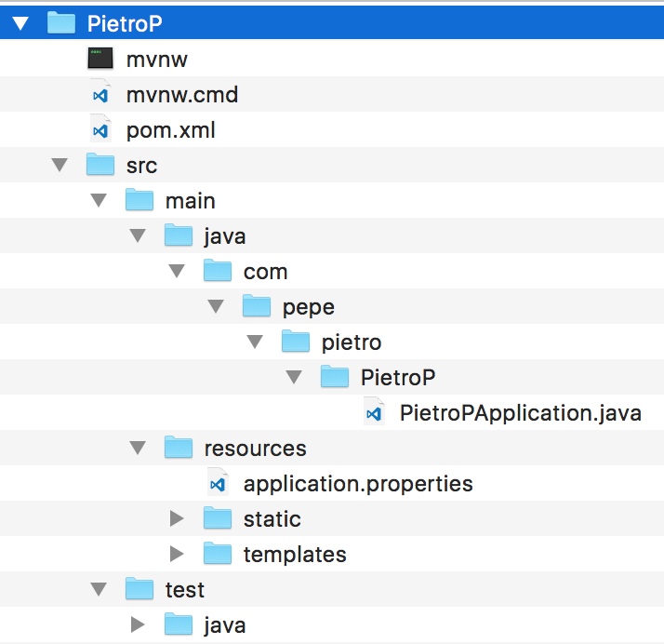Collapse the main folder triangle
The width and height of the screenshot is (664, 644).
[x=100, y=201]
